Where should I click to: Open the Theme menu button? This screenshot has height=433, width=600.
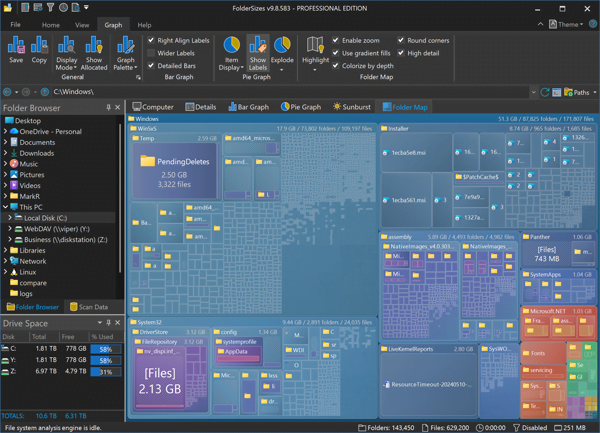566,24
